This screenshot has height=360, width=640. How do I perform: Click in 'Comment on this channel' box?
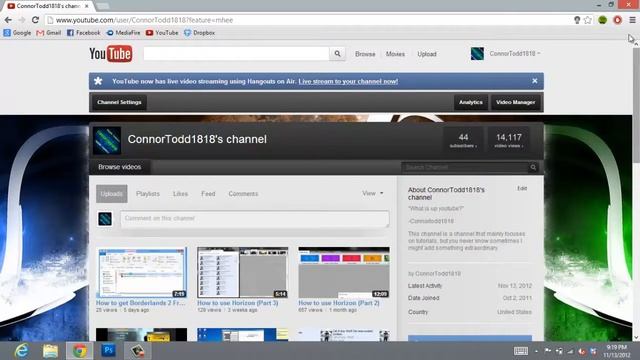(255, 219)
